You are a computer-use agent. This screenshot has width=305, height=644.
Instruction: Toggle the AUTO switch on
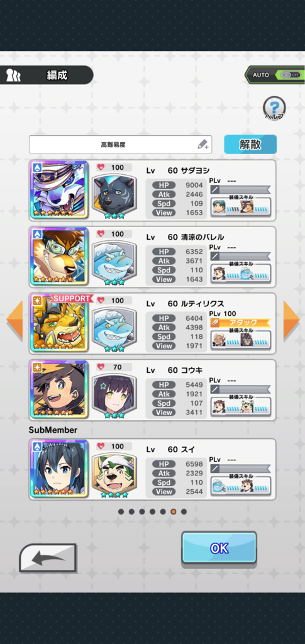pyautogui.click(x=291, y=75)
